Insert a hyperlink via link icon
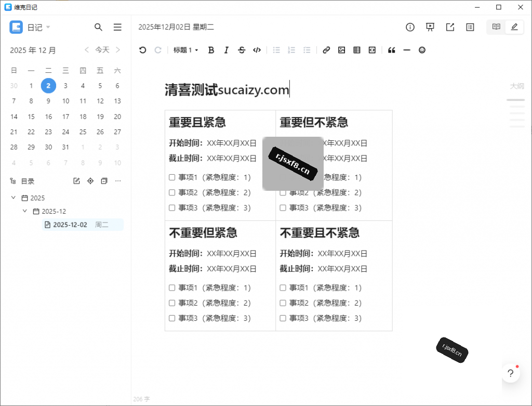Viewport: 532px width, 406px height. click(326, 50)
